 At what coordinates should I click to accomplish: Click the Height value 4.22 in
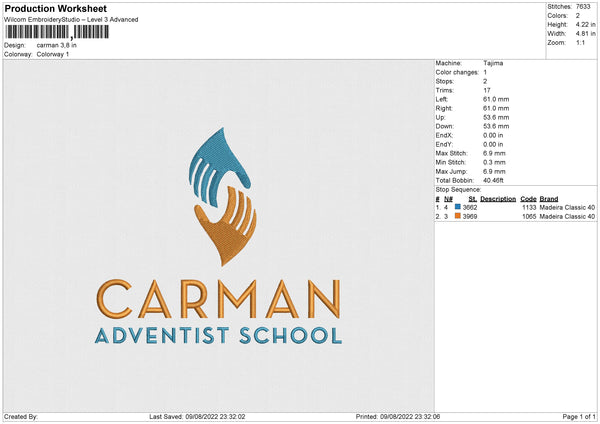pos(585,24)
